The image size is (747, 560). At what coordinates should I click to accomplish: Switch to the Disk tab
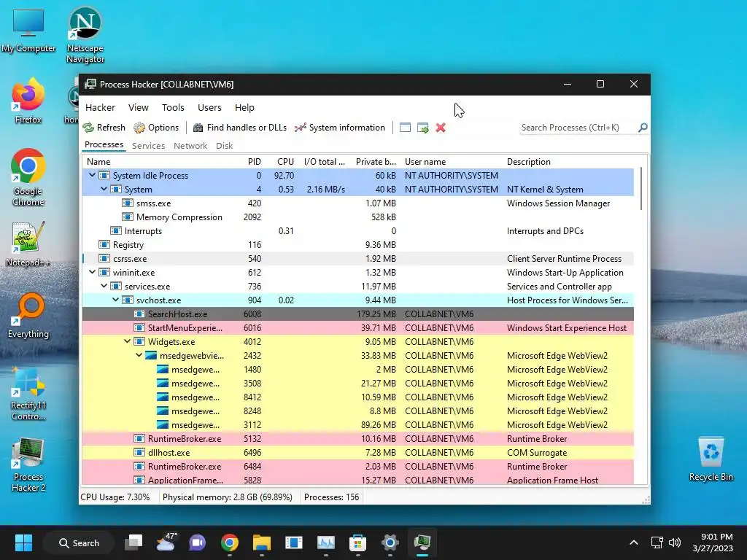pos(224,146)
